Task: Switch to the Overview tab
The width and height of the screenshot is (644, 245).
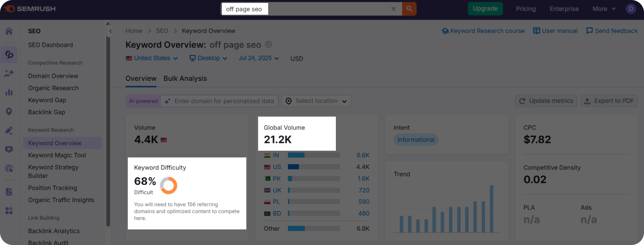Action: 141,79
